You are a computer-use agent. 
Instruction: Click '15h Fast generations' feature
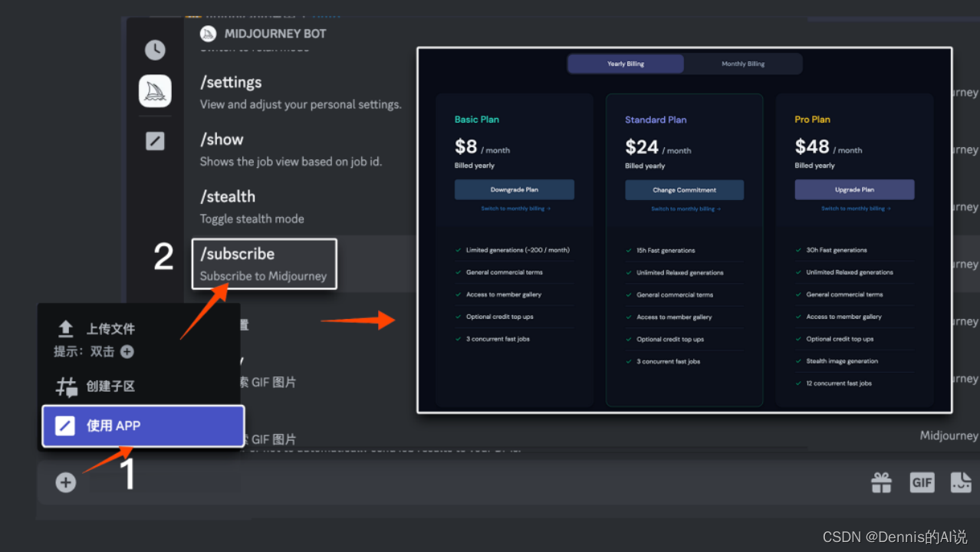666,251
